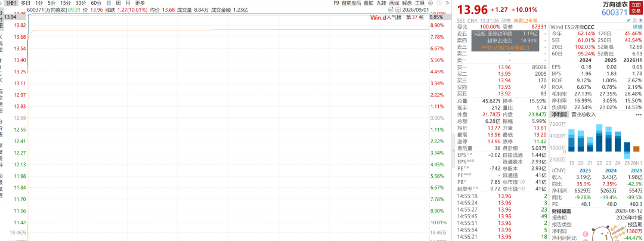Click the orange 26H1 profit bar

pyautogui.click(x=637, y=149)
